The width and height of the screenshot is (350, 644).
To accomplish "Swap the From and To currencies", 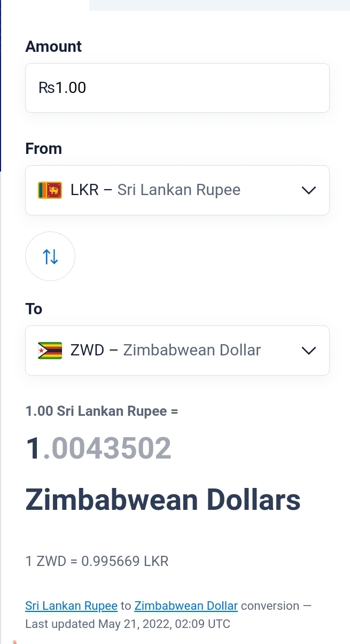I will (50, 257).
